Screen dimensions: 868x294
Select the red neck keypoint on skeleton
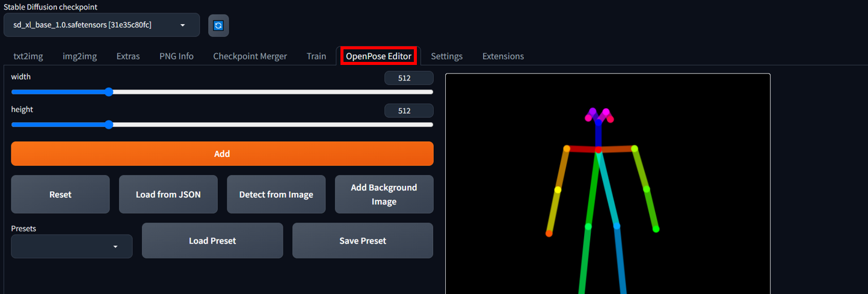tap(598, 149)
